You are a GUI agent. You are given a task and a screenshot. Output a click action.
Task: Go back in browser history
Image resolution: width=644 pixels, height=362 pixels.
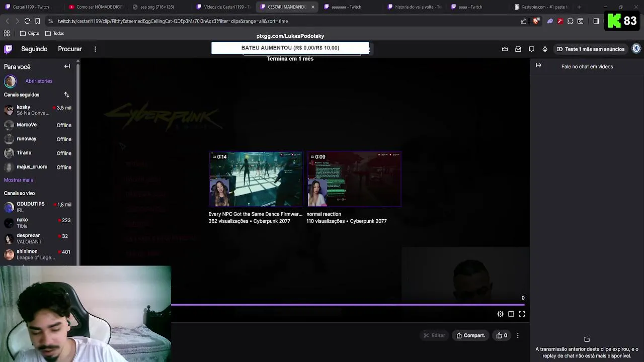pos(7,21)
